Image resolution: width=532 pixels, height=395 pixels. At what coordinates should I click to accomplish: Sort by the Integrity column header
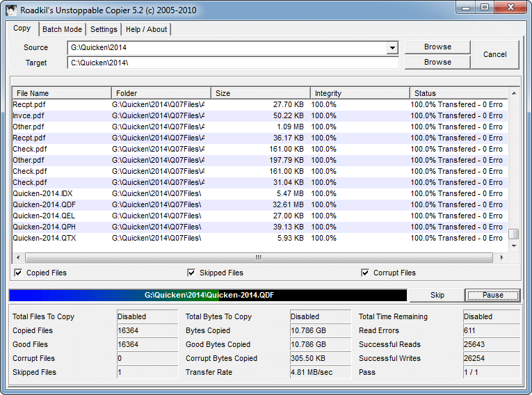click(x=360, y=93)
